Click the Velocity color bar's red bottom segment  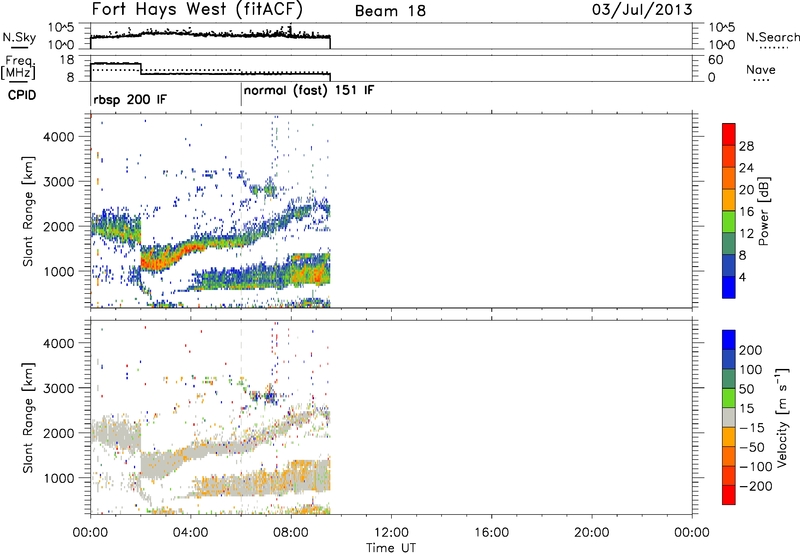coord(729,495)
